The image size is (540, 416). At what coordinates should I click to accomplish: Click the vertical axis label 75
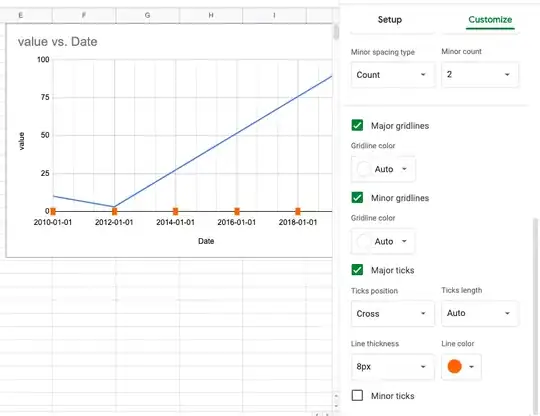[x=45, y=97]
